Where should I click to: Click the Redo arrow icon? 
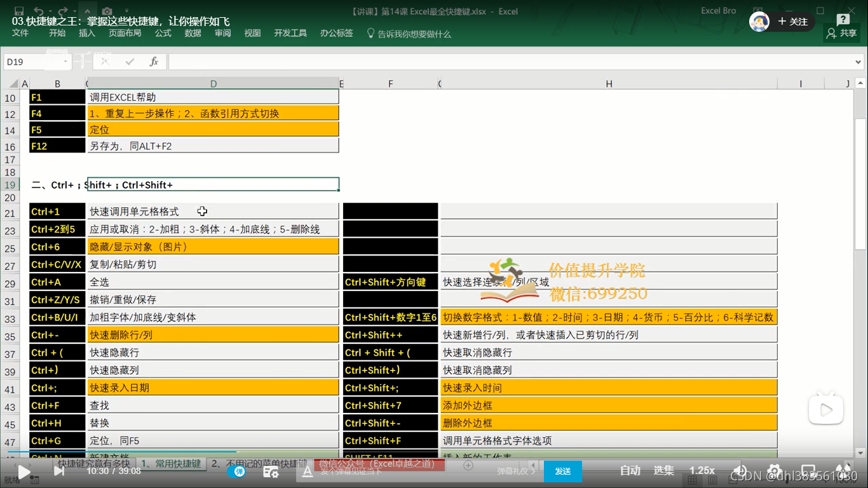tap(62, 11)
